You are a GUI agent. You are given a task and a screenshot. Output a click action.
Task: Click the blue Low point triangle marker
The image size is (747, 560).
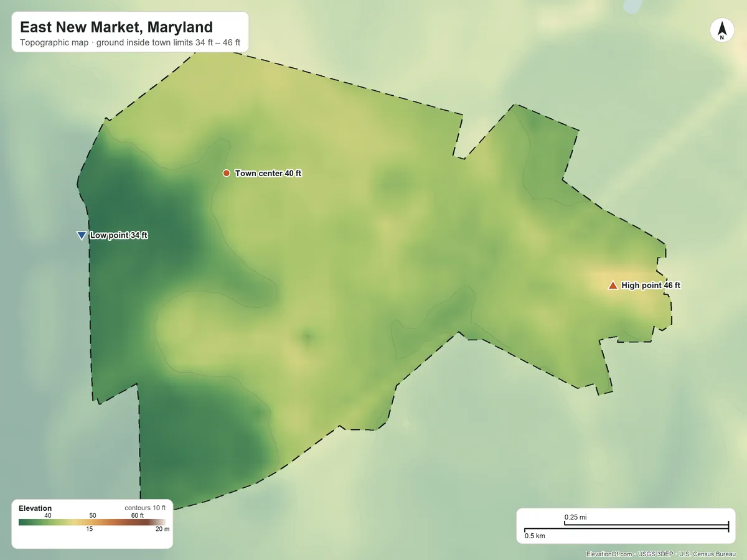coord(81,235)
